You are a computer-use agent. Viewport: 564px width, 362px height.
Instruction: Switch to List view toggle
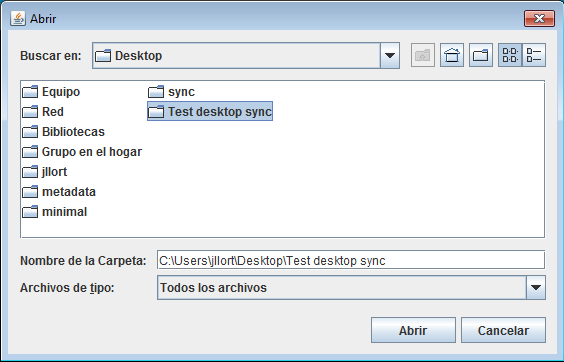510,55
